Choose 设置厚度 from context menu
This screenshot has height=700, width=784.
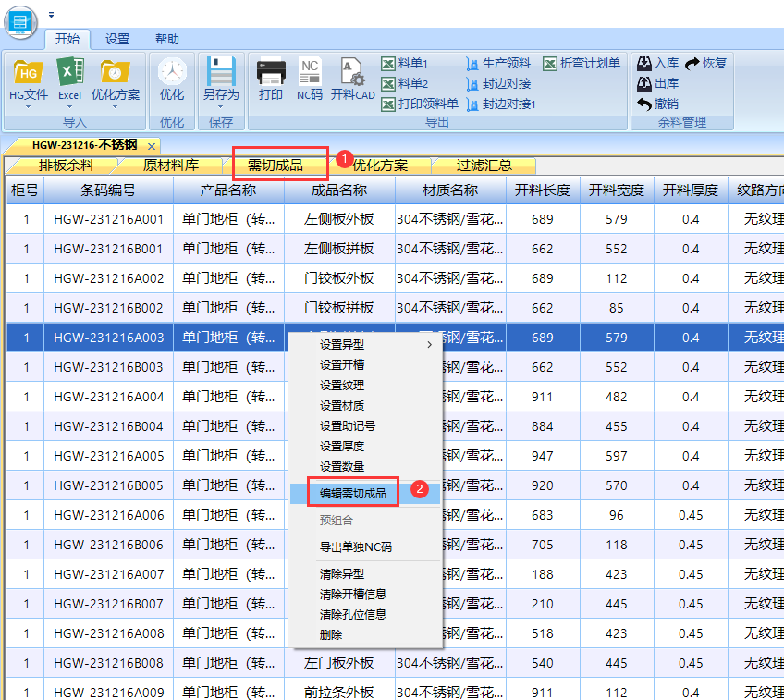[365, 446]
